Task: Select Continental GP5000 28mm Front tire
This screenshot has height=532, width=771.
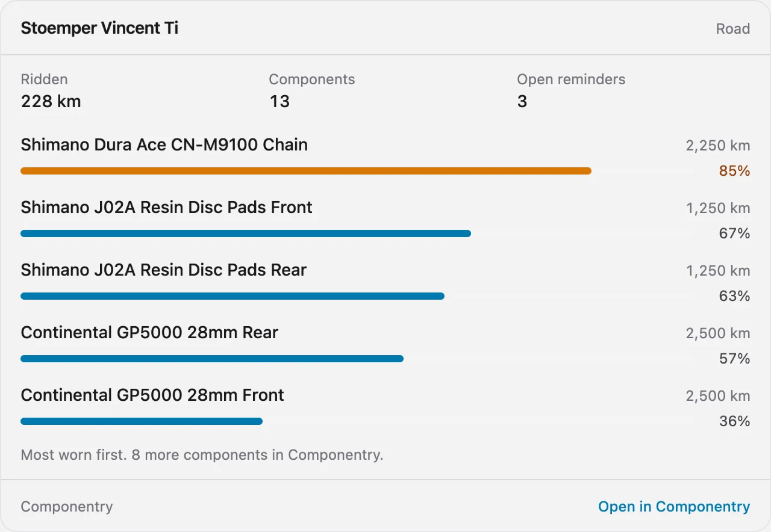Action: (152, 395)
